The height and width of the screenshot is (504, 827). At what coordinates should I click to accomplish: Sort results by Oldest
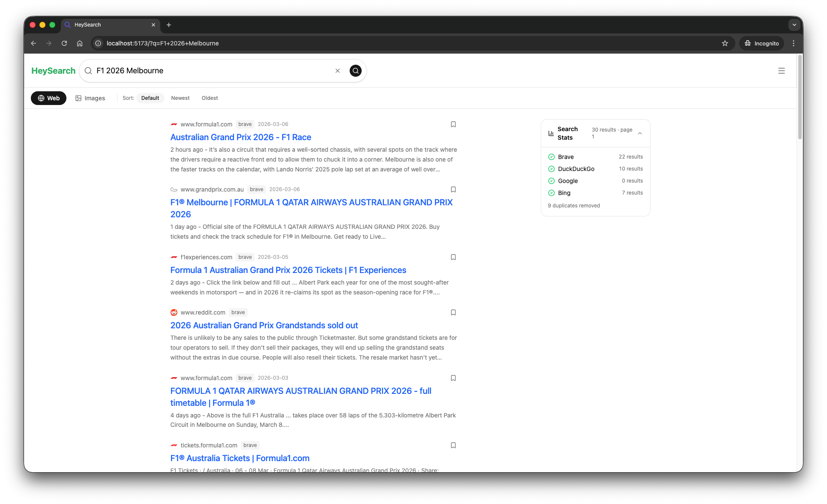[210, 98]
